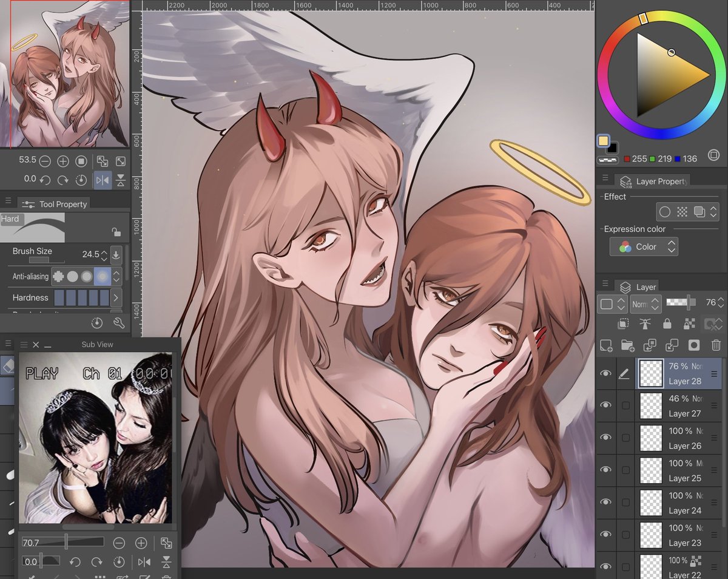Toggle Clip to Layer Below

coord(622,323)
